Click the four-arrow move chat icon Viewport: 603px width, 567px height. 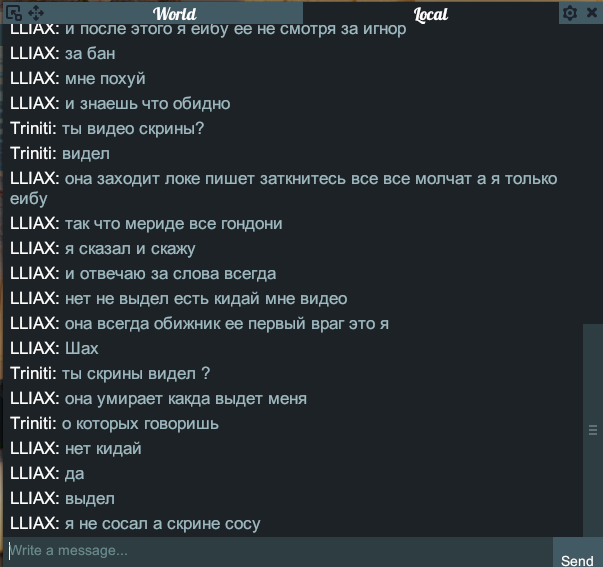(36, 13)
